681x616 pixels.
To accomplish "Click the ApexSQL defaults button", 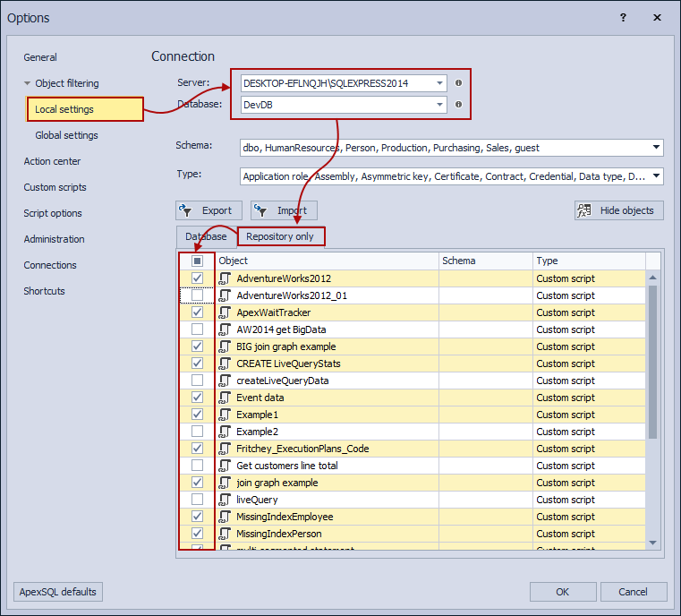I will tap(59, 592).
